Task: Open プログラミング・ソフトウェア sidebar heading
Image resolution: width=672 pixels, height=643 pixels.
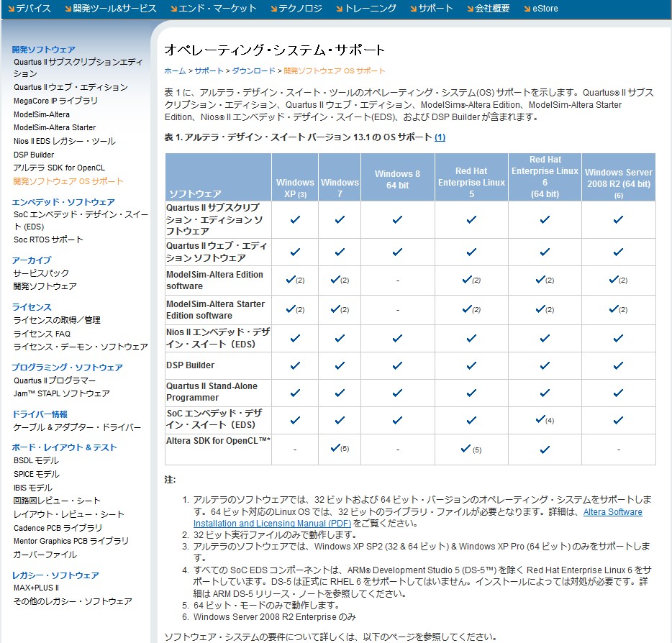Action: [67, 367]
